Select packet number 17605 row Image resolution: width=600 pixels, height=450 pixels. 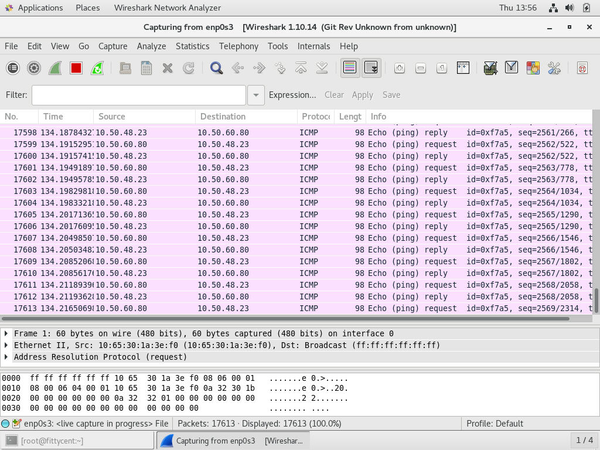[x=296, y=215]
